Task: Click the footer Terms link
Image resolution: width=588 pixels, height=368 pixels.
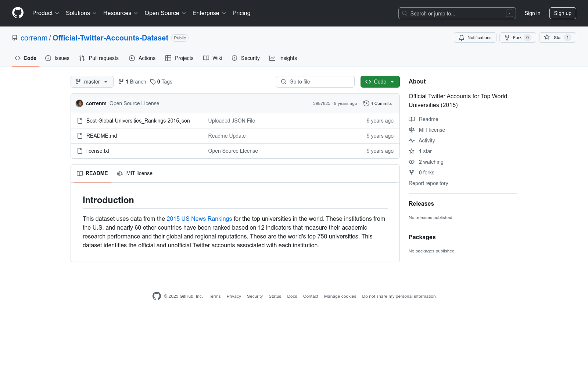Action: coord(215,296)
